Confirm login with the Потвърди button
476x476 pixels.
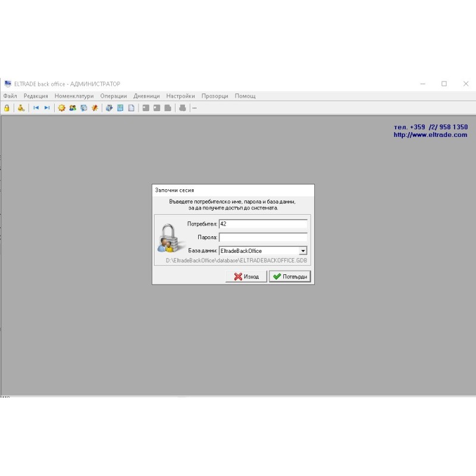pos(290,277)
